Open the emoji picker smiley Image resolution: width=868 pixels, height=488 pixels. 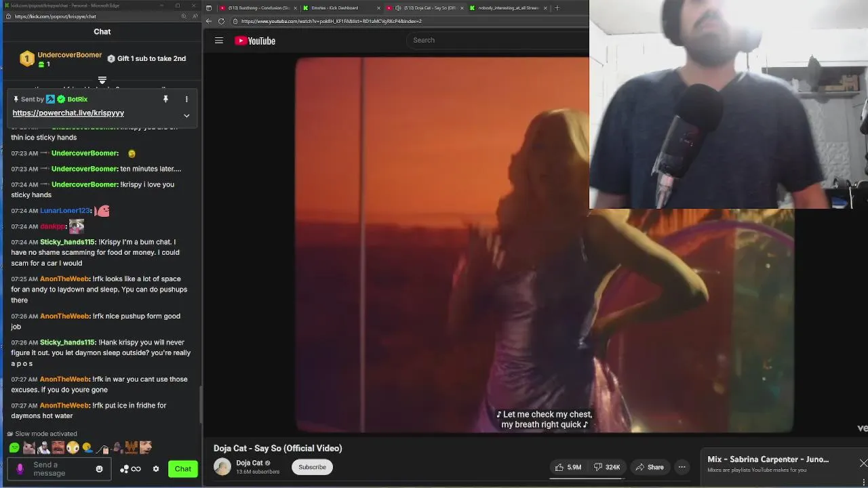click(x=99, y=469)
